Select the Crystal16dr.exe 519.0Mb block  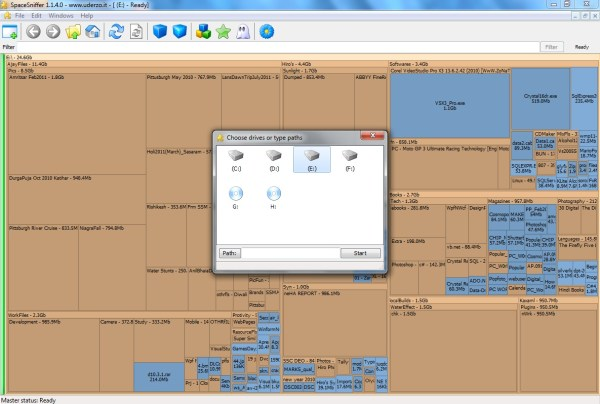coord(540,99)
